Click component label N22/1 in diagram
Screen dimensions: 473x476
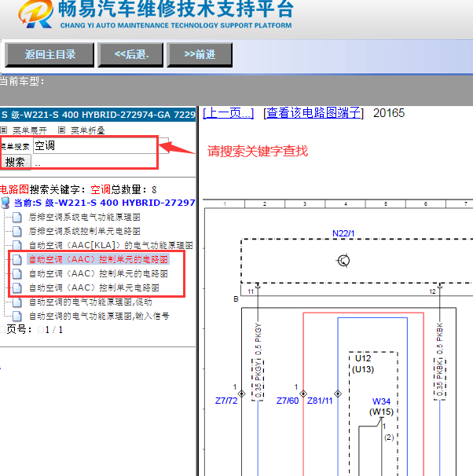coord(343,233)
